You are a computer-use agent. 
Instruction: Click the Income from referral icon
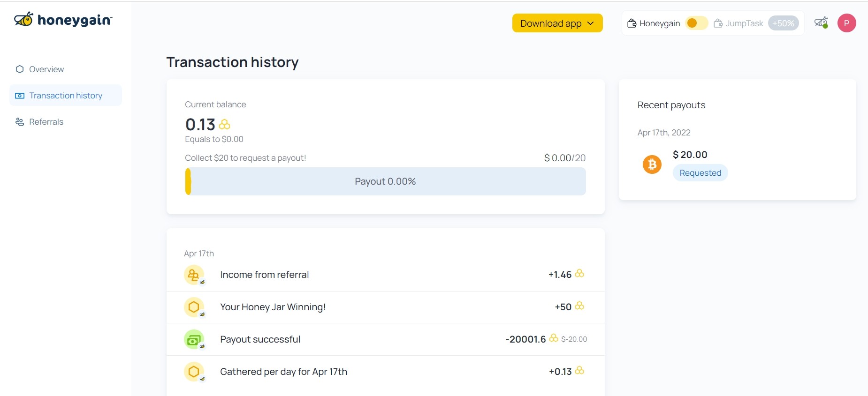(194, 275)
